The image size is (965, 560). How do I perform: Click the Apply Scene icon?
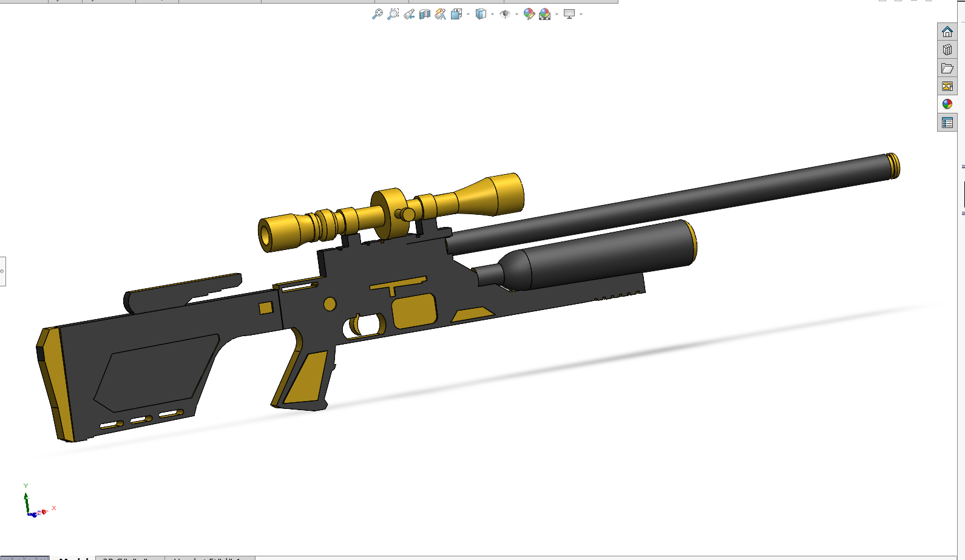click(545, 14)
